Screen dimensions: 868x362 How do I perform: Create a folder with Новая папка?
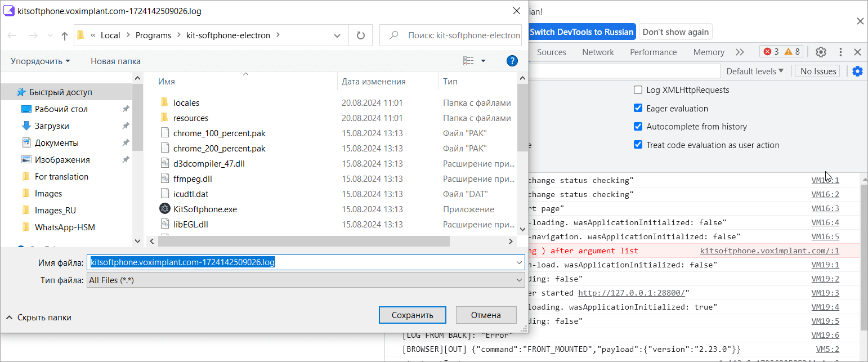click(116, 61)
